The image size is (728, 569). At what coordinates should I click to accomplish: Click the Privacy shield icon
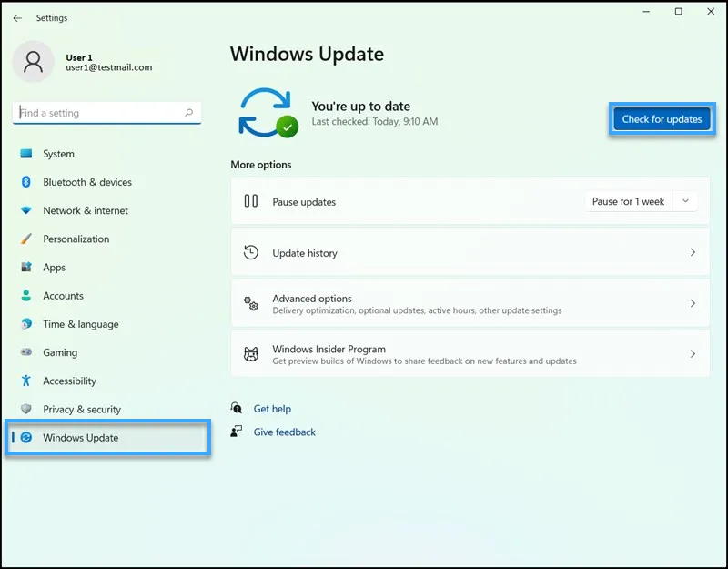click(26, 409)
